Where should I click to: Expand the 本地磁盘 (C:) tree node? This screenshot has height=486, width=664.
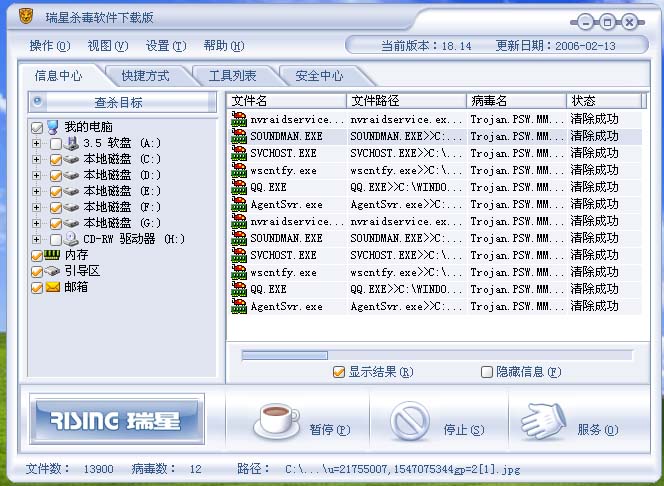(x=36, y=160)
